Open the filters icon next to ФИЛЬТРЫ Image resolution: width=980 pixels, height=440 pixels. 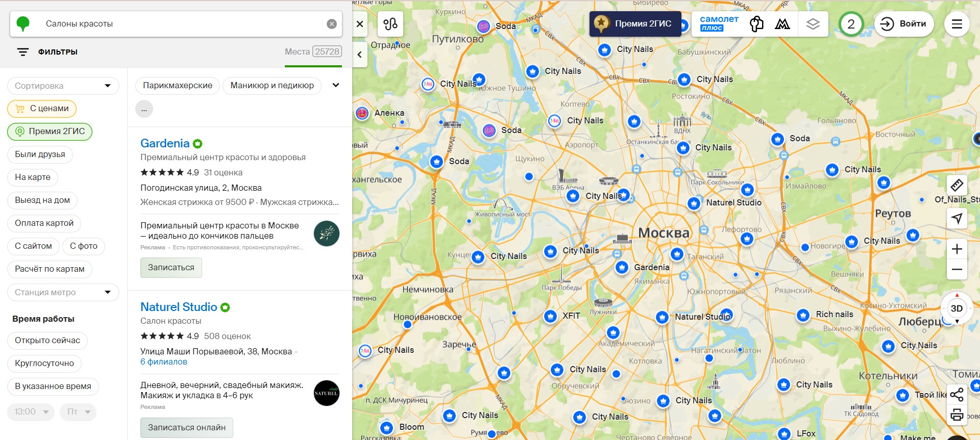point(23,52)
